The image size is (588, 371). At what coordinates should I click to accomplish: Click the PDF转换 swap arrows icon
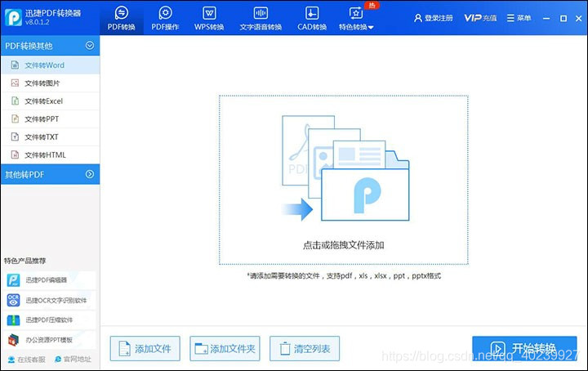click(122, 13)
